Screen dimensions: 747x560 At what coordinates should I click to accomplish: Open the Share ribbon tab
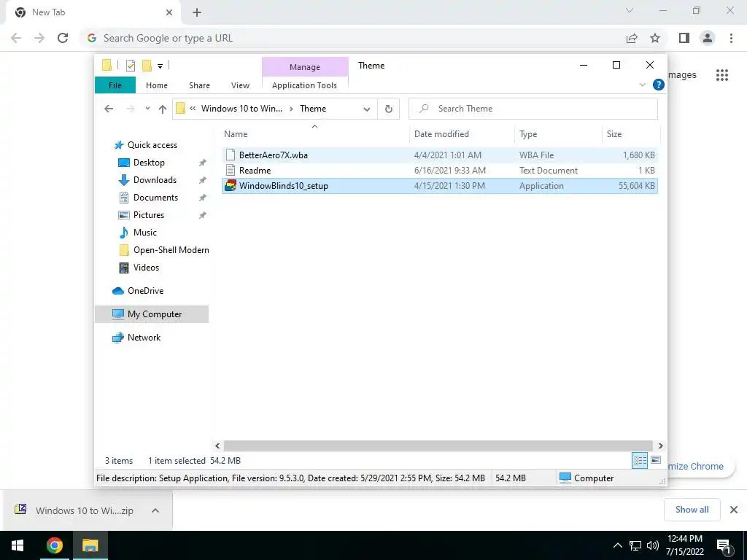coord(199,85)
